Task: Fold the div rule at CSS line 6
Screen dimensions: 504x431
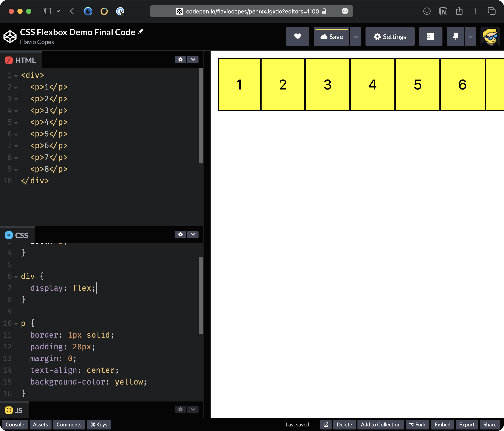Action: pyautogui.click(x=16, y=277)
